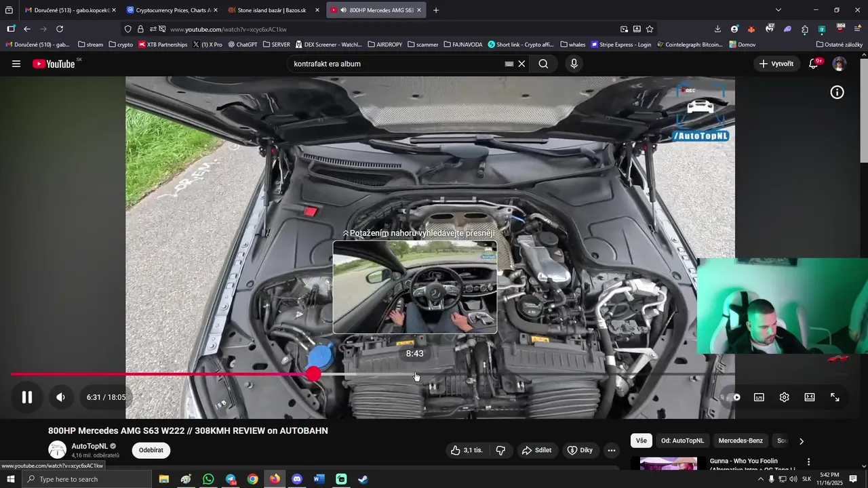Click the browser address bar URL
This screenshot has height=488, width=868.
point(229,29)
